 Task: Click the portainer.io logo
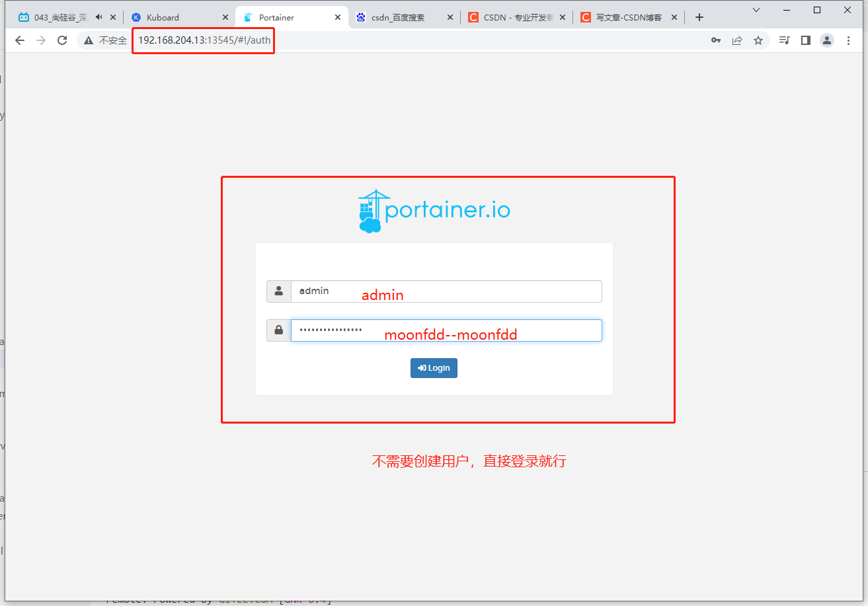[x=434, y=211]
